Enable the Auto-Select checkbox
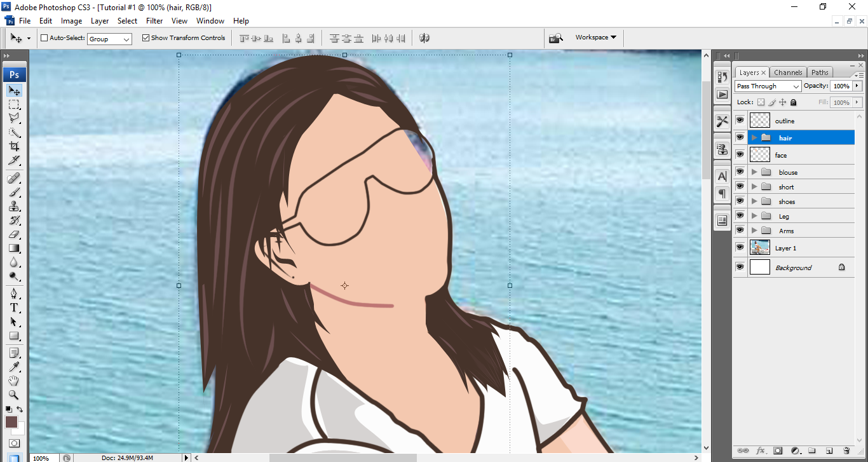Image resolution: width=868 pixels, height=462 pixels. point(44,38)
